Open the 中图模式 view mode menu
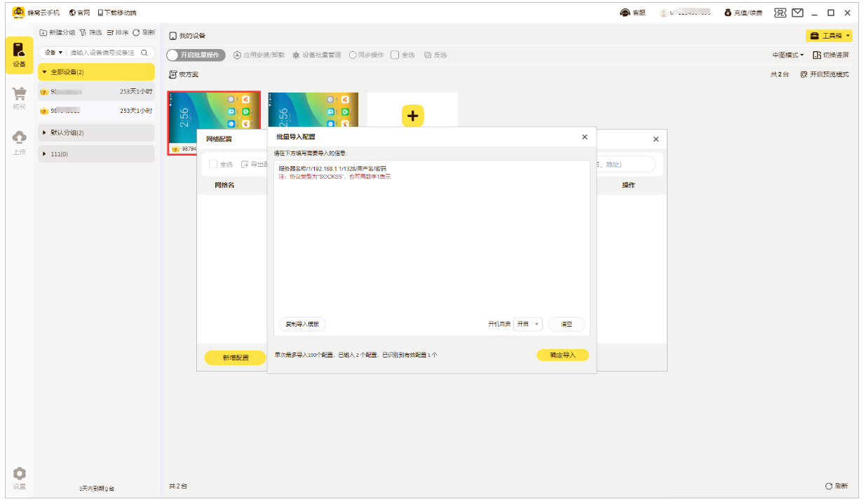The image size is (866, 504). click(788, 55)
